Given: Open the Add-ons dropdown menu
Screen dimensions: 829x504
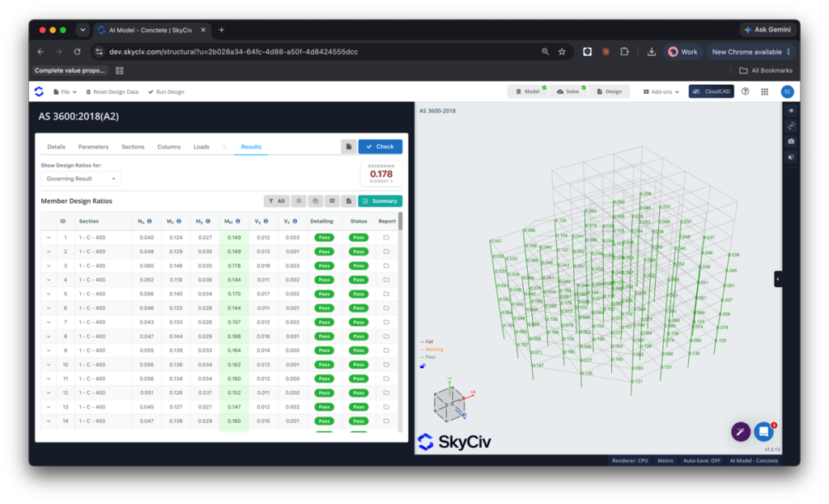Looking at the screenshot, I should tap(661, 91).
